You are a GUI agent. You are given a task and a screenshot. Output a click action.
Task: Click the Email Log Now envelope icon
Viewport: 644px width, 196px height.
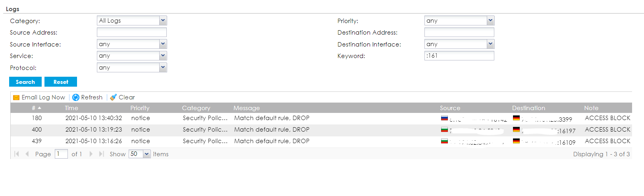(16, 97)
